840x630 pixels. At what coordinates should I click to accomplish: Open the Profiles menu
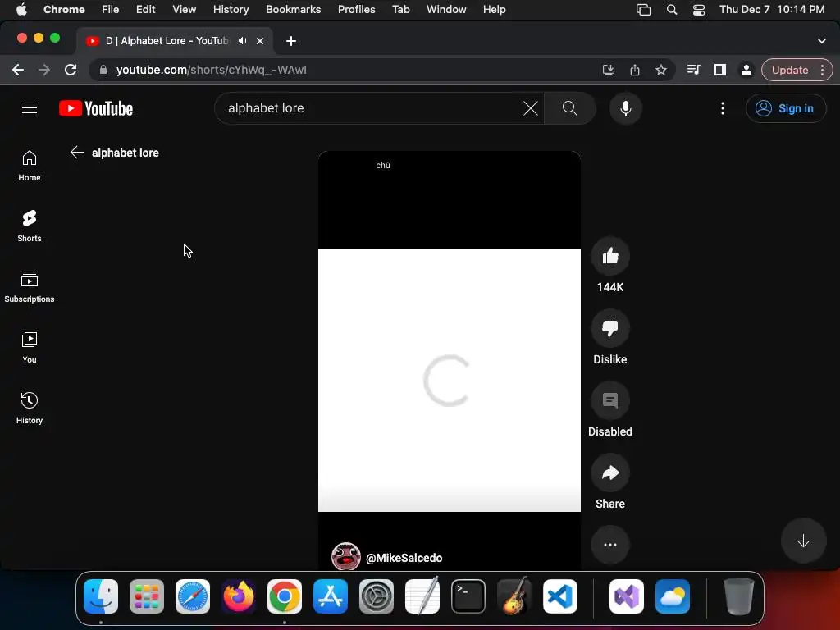(356, 10)
